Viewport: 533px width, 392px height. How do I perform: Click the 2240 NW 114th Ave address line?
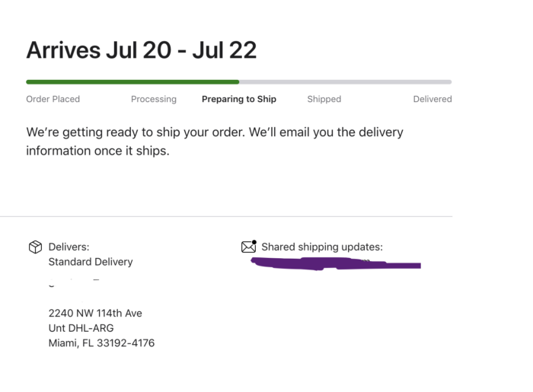[x=95, y=313]
